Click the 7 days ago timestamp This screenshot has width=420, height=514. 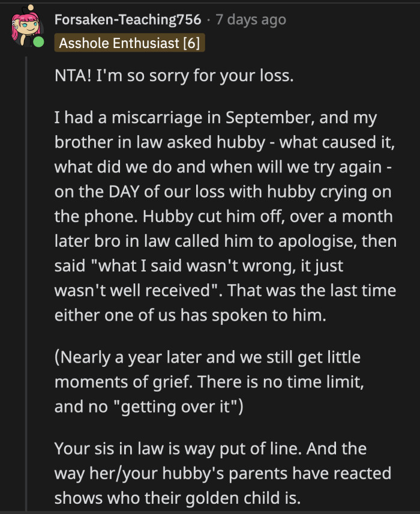pos(249,19)
